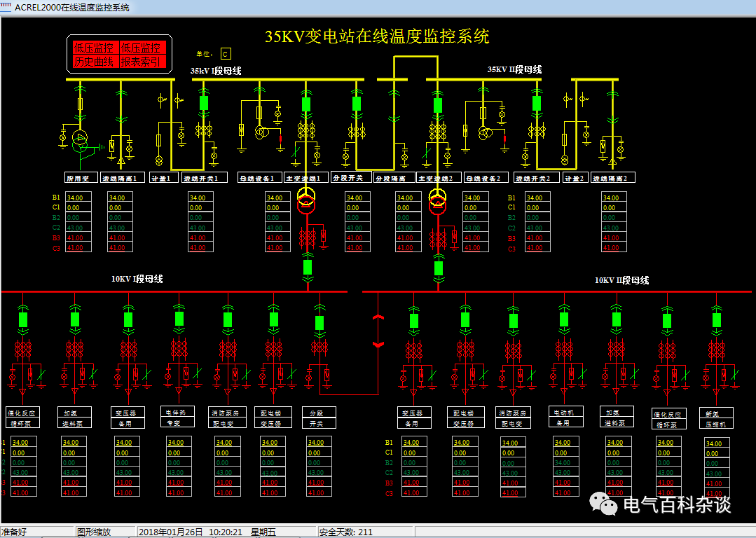Click the red 10KV bus tie disconnect symbol

click(x=378, y=331)
